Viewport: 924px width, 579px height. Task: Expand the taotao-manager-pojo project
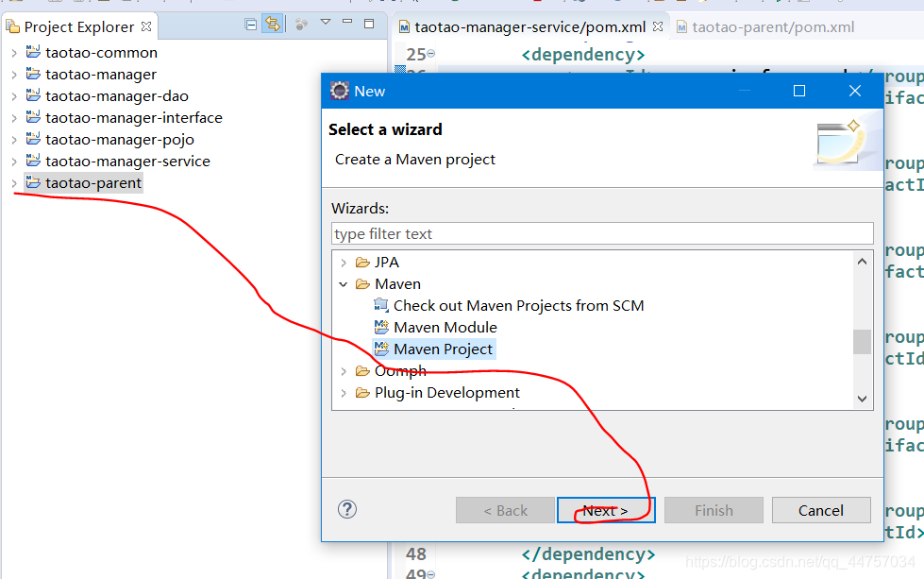(14, 141)
